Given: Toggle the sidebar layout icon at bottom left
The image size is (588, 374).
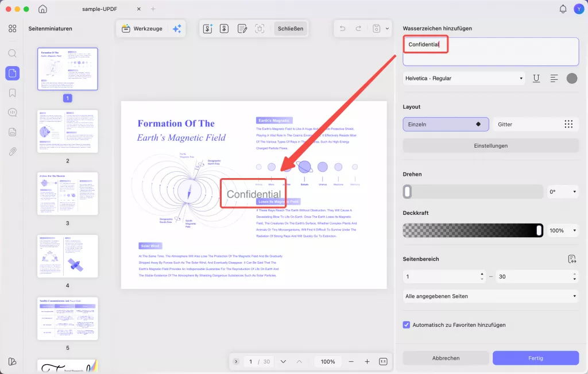Looking at the screenshot, I should click(x=13, y=361).
